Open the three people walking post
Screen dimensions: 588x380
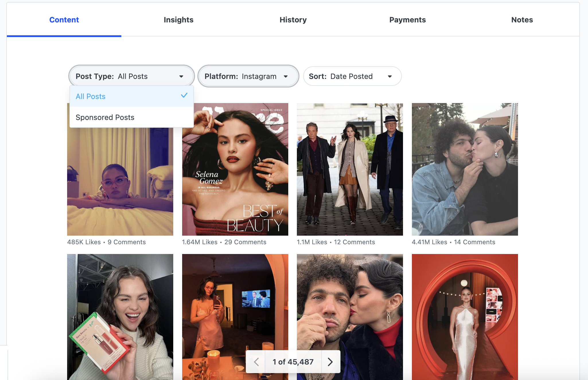350,169
